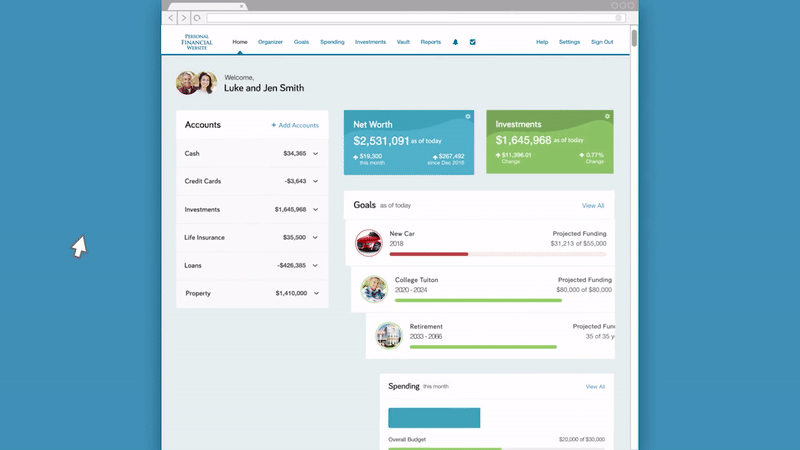Click the browser forward arrow
Screen dimensions: 800x450
184,18
